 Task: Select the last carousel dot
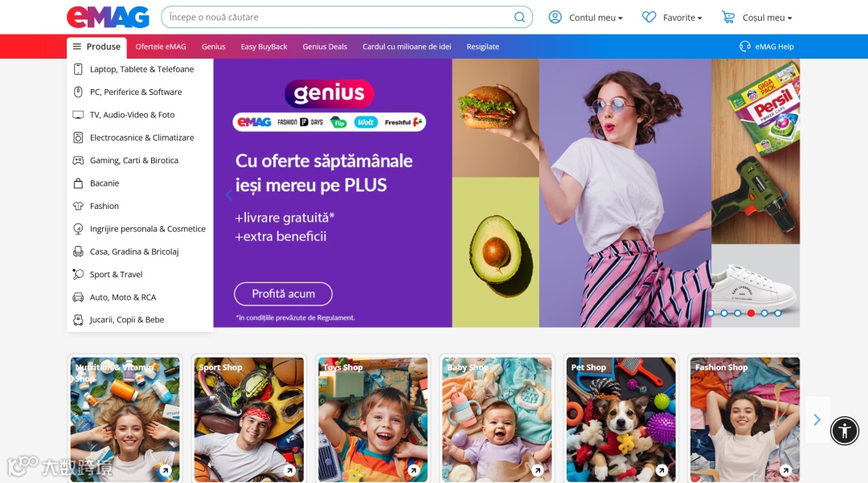778,313
